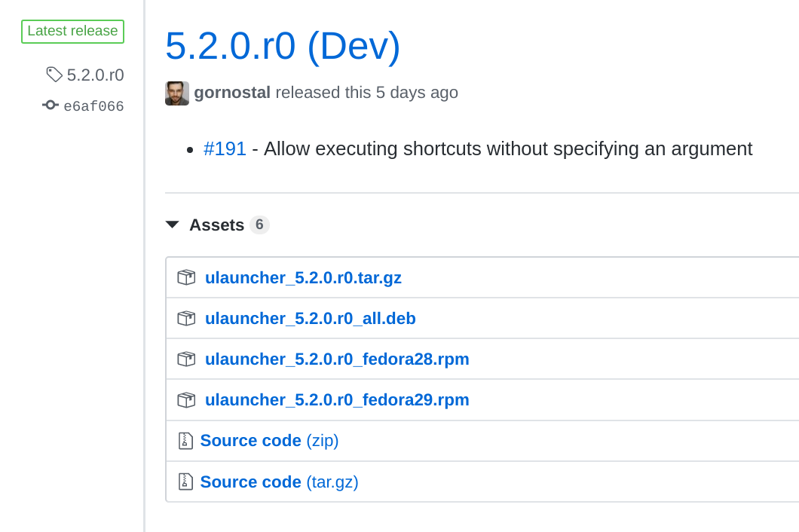Open Source code (zip) download

pos(269,440)
